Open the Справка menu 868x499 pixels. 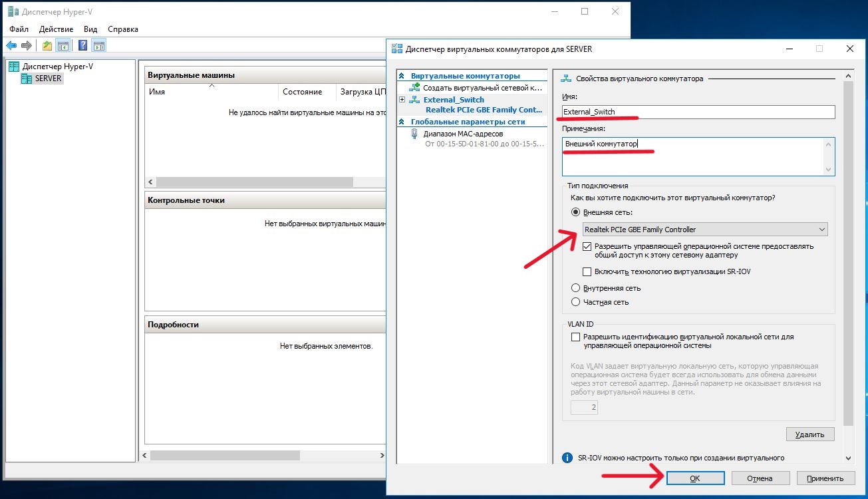click(x=122, y=29)
